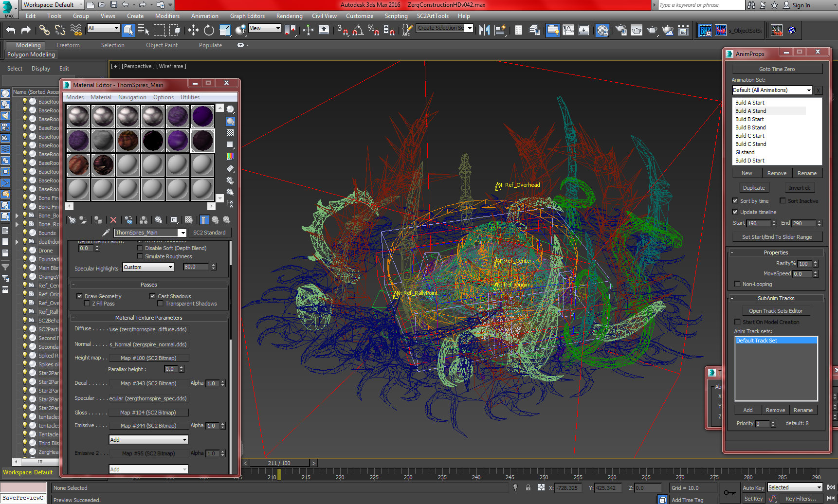The image size is (838, 504).
Task: Click the Render Setup icon
Action: coord(621,30)
